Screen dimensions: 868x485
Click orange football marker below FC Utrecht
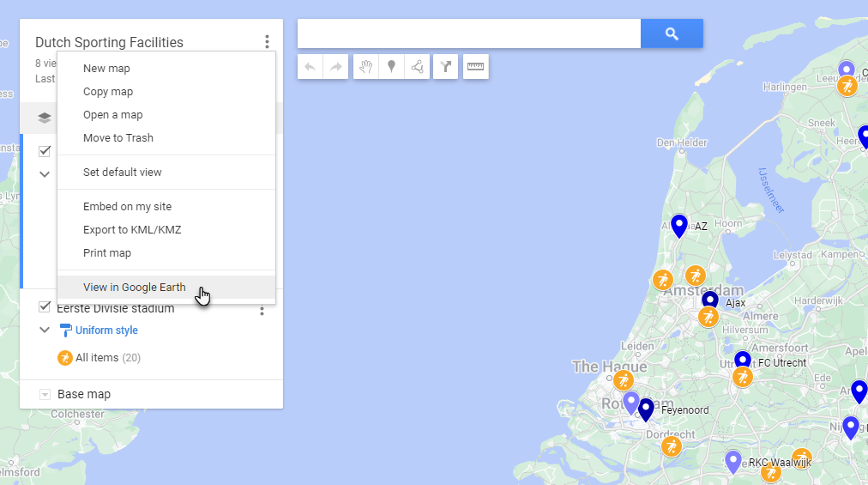pos(742,378)
